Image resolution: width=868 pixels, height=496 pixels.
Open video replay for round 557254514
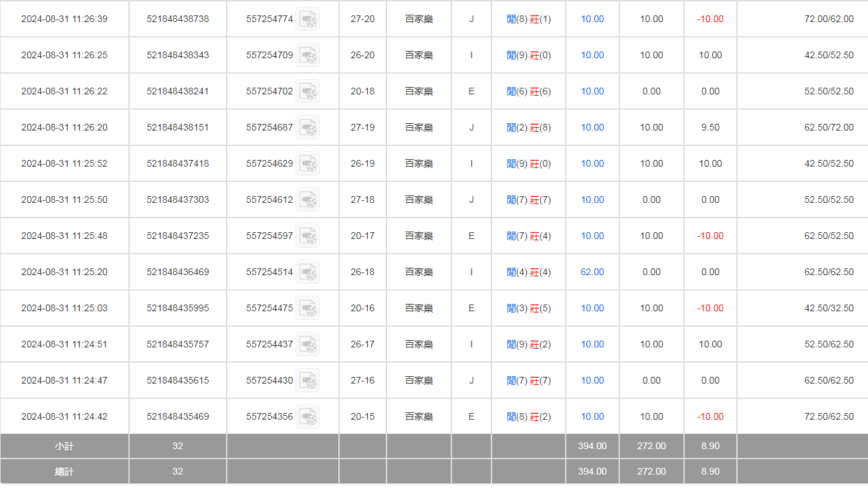pyautogui.click(x=308, y=272)
